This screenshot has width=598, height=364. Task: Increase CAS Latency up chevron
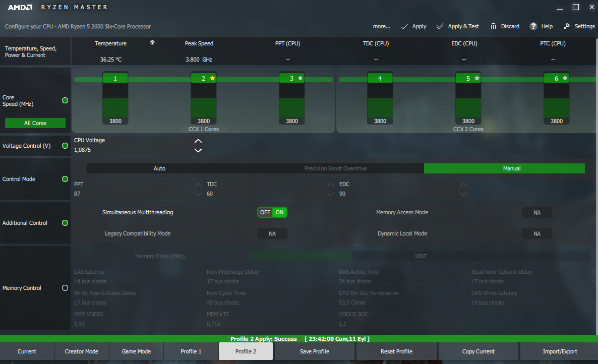pyautogui.click(x=198, y=272)
